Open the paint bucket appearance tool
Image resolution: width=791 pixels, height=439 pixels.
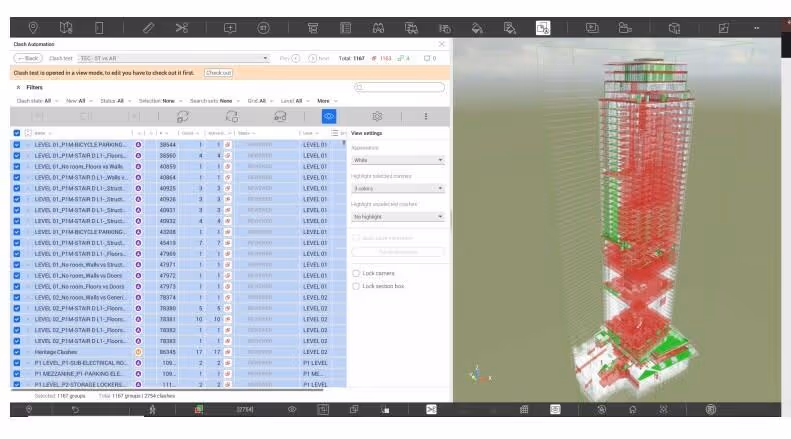point(477,28)
